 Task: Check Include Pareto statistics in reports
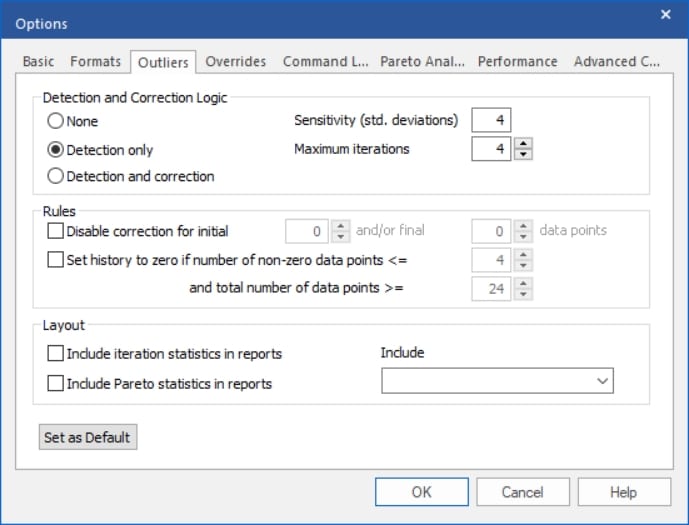pyautogui.click(x=56, y=382)
